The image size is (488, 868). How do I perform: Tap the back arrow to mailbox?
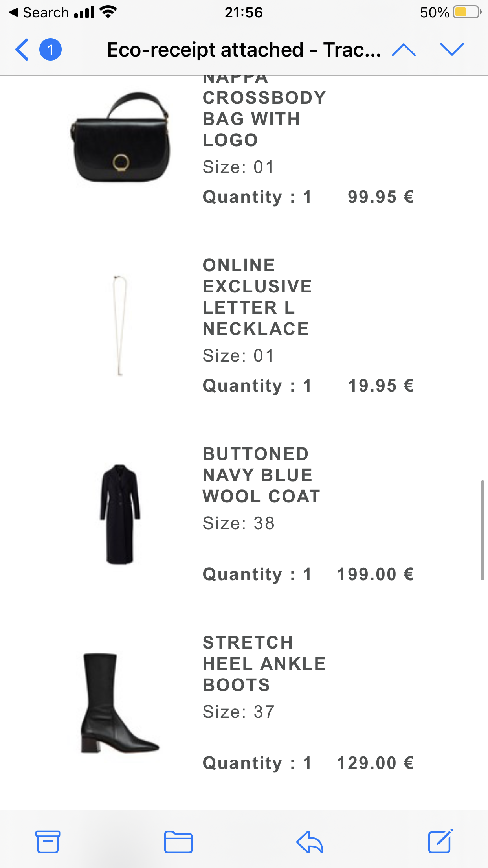22,50
